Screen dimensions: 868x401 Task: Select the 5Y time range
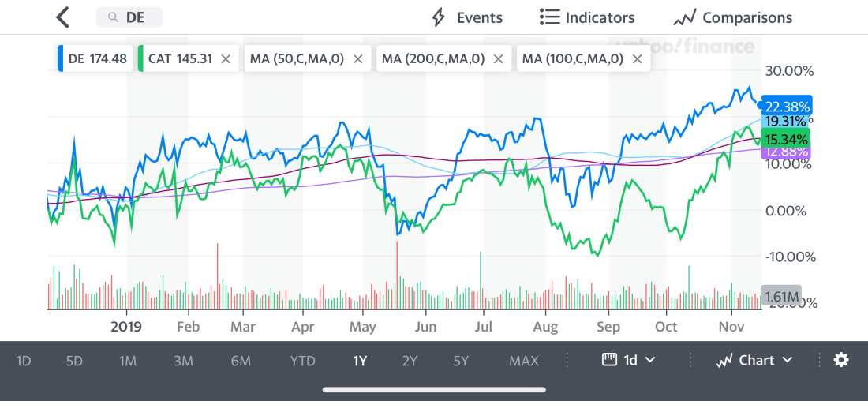[461, 361]
